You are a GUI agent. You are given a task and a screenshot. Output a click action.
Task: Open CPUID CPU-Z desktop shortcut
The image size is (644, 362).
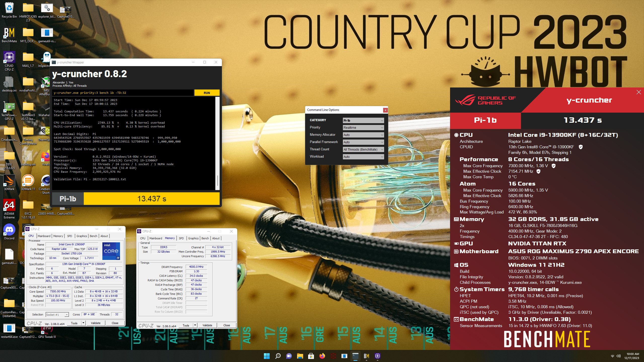coord(9,61)
